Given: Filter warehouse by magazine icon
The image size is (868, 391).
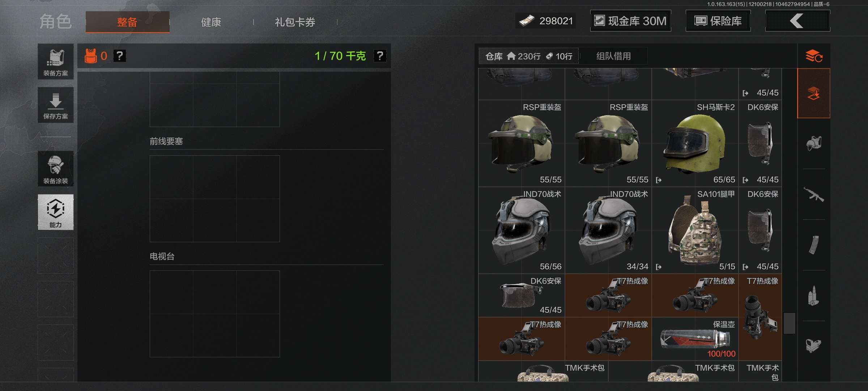Looking at the screenshot, I should pyautogui.click(x=814, y=245).
